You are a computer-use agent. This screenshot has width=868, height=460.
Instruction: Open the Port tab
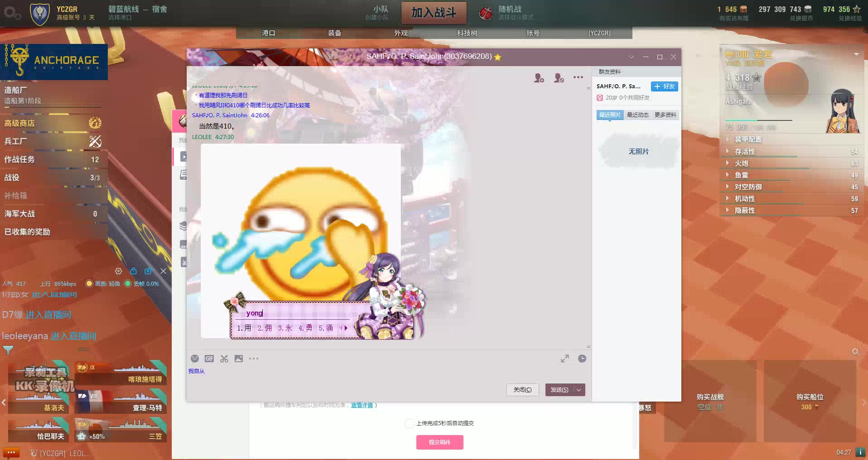tap(269, 33)
